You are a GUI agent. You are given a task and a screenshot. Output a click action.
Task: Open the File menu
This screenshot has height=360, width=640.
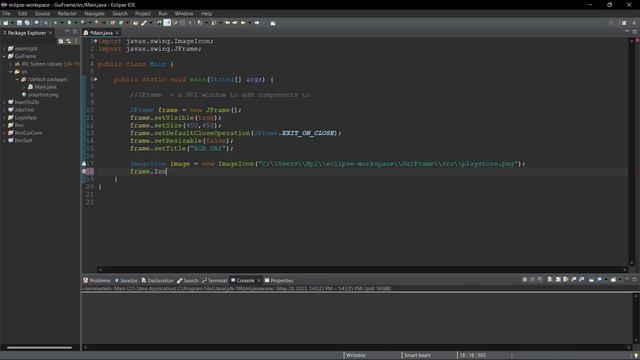pos(7,13)
